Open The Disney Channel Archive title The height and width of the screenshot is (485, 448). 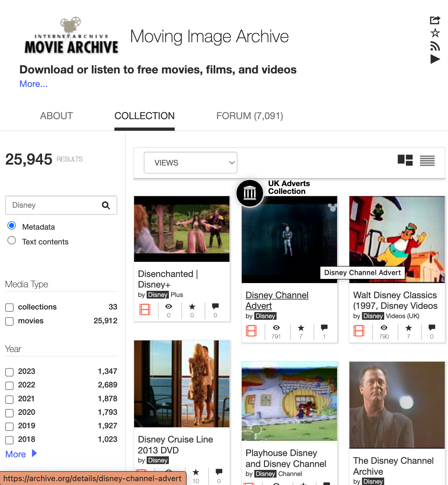[393, 466]
